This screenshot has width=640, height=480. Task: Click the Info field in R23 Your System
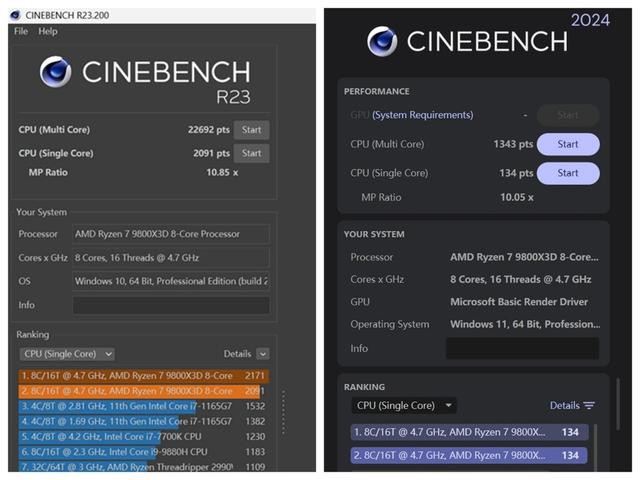tap(171, 305)
